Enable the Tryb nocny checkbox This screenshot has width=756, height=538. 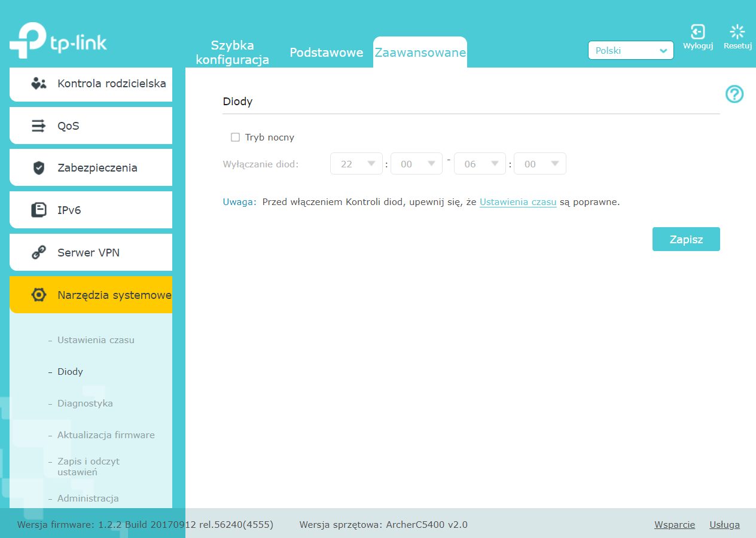[x=235, y=137]
